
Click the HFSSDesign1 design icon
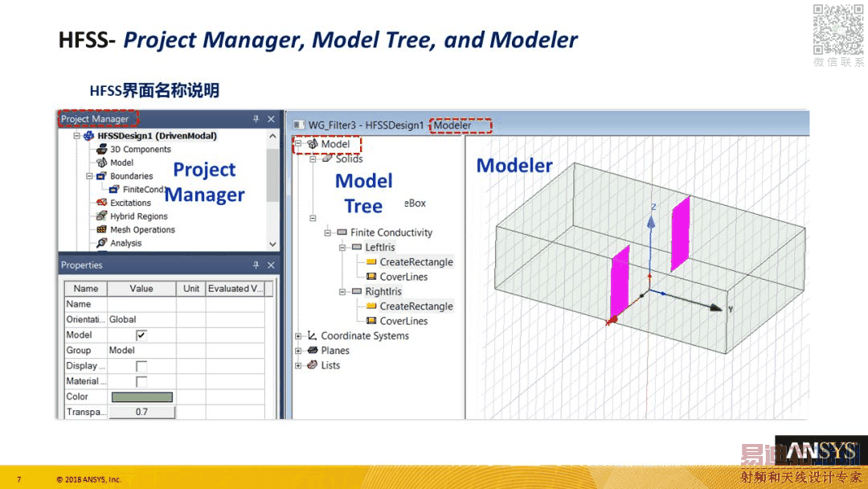(88, 136)
